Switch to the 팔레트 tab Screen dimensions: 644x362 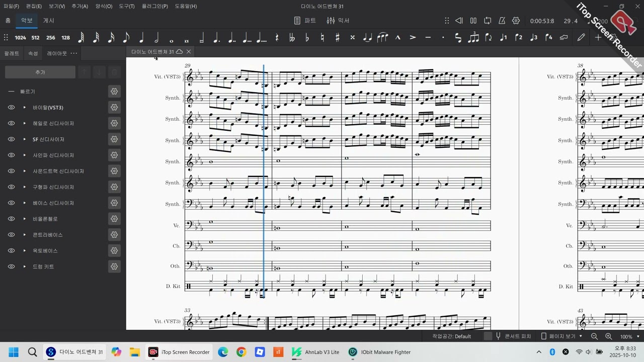tap(12, 53)
